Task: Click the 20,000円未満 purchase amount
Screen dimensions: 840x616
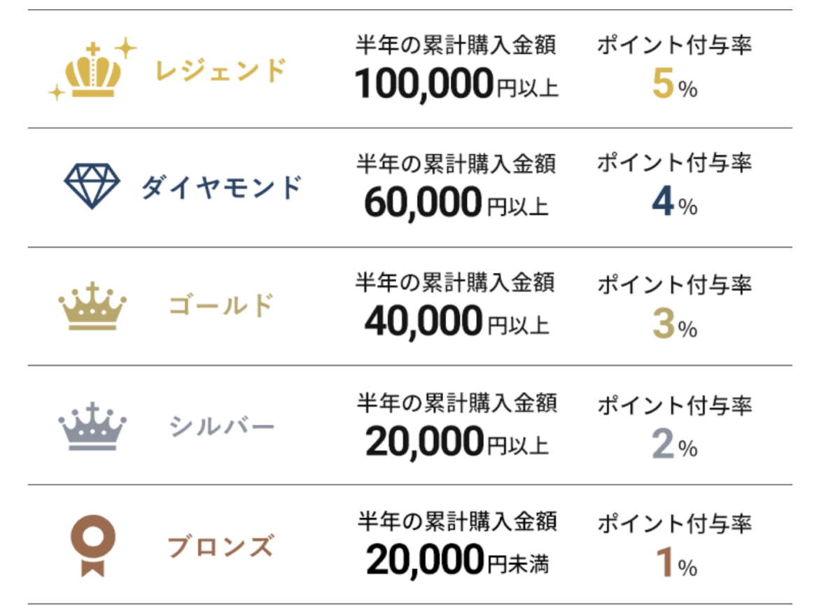Action: coord(456,561)
